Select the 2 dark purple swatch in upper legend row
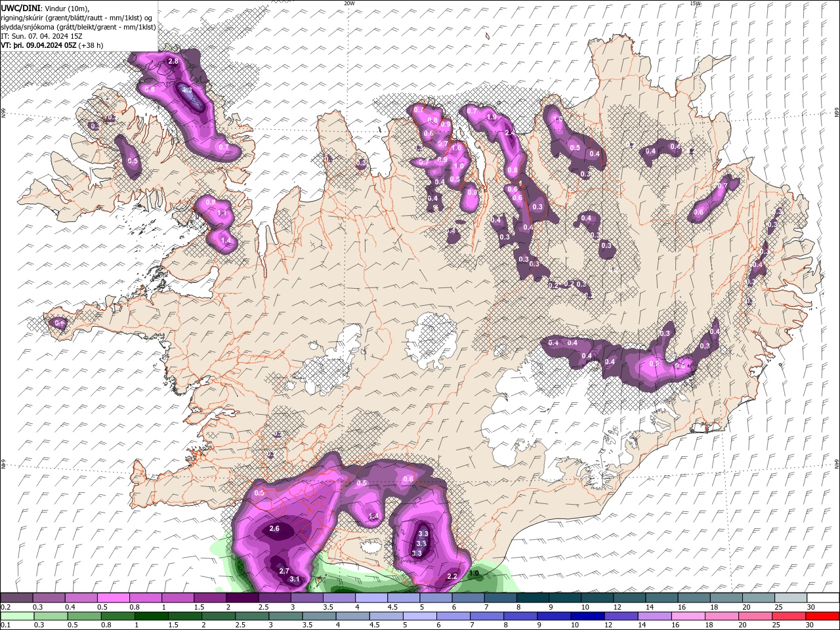Image resolution: width=840 pixels, height=630 pixels. (x=242, y=598)
